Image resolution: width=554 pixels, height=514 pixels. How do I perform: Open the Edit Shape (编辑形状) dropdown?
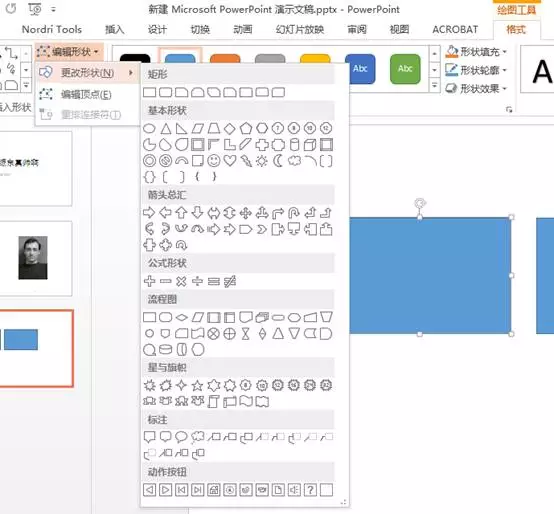pyautogui.click(x=69, y=52)
